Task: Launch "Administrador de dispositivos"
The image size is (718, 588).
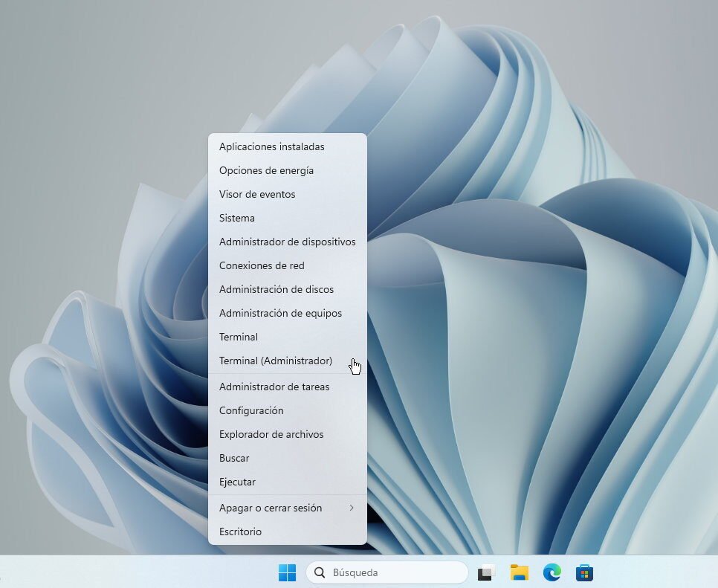Action: click(287, 242)
